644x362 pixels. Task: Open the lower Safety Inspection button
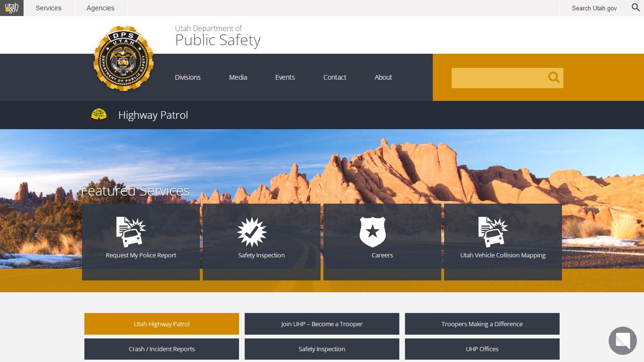322,349
